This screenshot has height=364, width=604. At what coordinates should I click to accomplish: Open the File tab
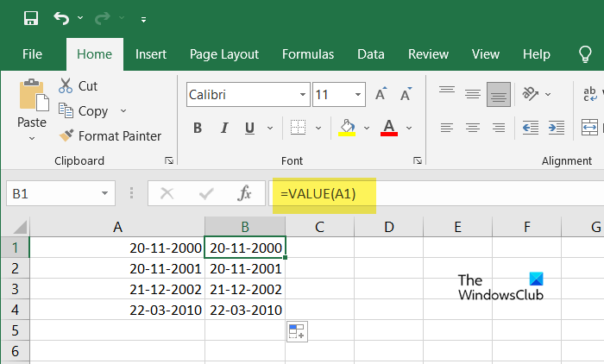coord(32,54)
